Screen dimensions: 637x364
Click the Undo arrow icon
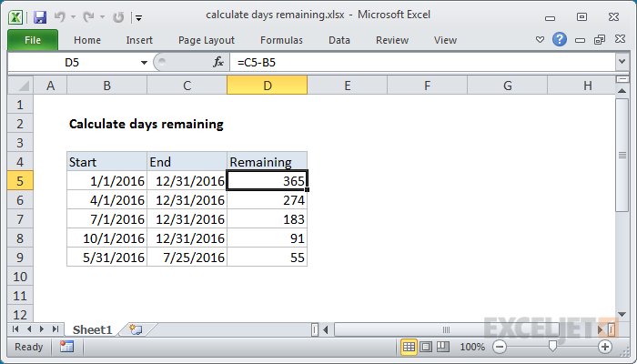pyautogui.click(x=61, y=16)
